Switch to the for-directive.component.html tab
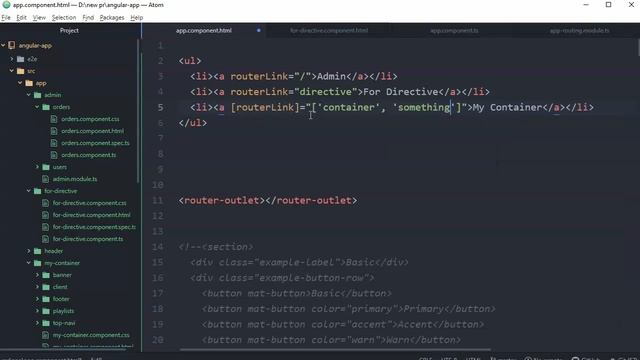This screenshot has height=360, width=640. pyautogui.click(x=329, y=30)
